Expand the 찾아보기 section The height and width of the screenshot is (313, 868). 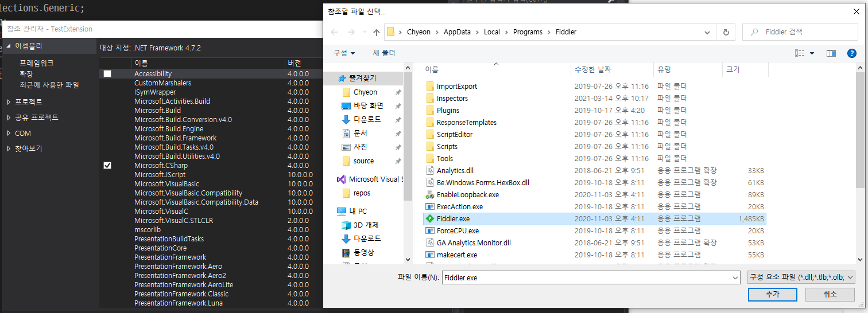tap(9, 148)
